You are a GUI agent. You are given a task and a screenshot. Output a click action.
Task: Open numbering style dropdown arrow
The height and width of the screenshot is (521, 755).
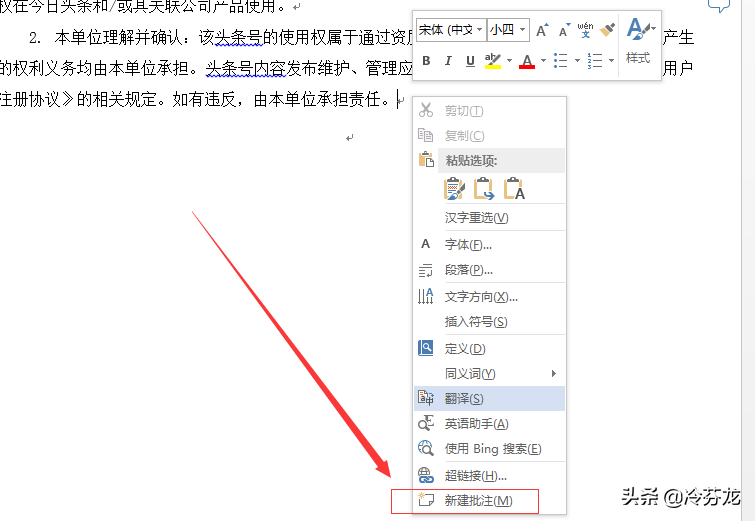(611, 61)
